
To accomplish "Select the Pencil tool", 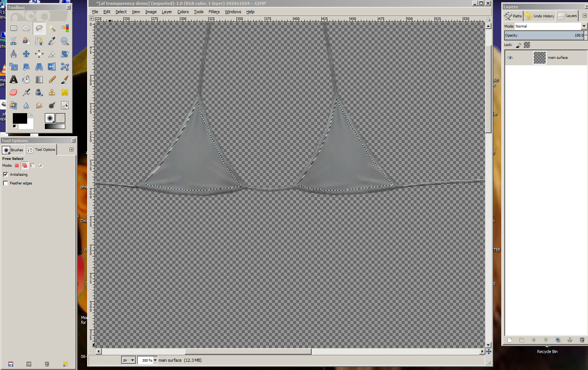I will (x=52, y=80).
